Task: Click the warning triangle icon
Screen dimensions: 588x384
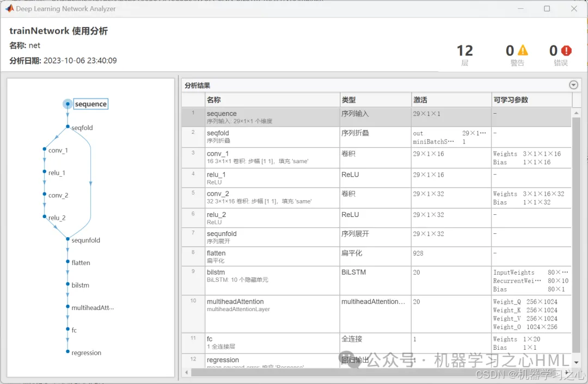Action: 523,50
